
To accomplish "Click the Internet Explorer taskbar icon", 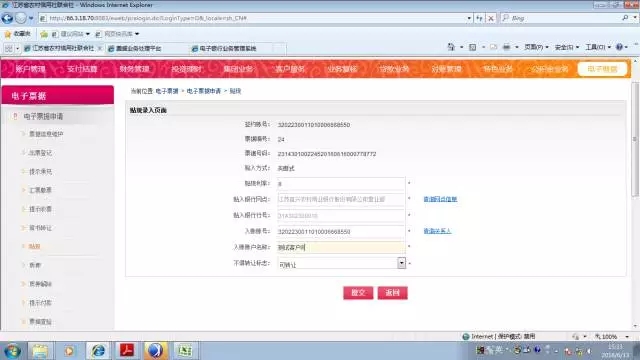I will click(x=98, y=351).
